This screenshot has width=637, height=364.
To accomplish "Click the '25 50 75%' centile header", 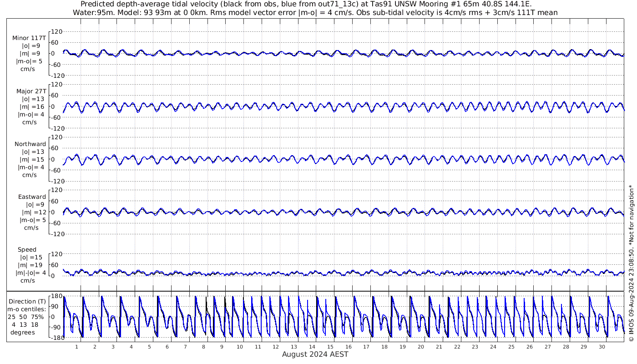I will click(x=26, y=317).
